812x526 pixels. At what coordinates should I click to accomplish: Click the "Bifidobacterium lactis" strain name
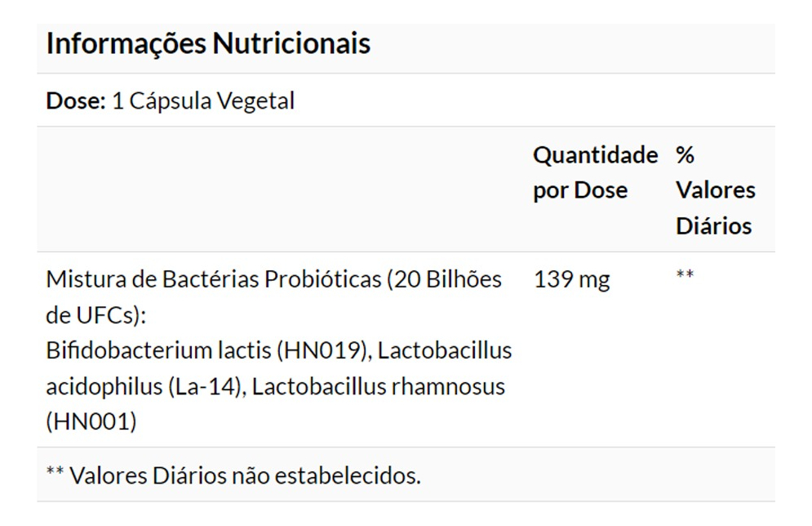[158, 351]
